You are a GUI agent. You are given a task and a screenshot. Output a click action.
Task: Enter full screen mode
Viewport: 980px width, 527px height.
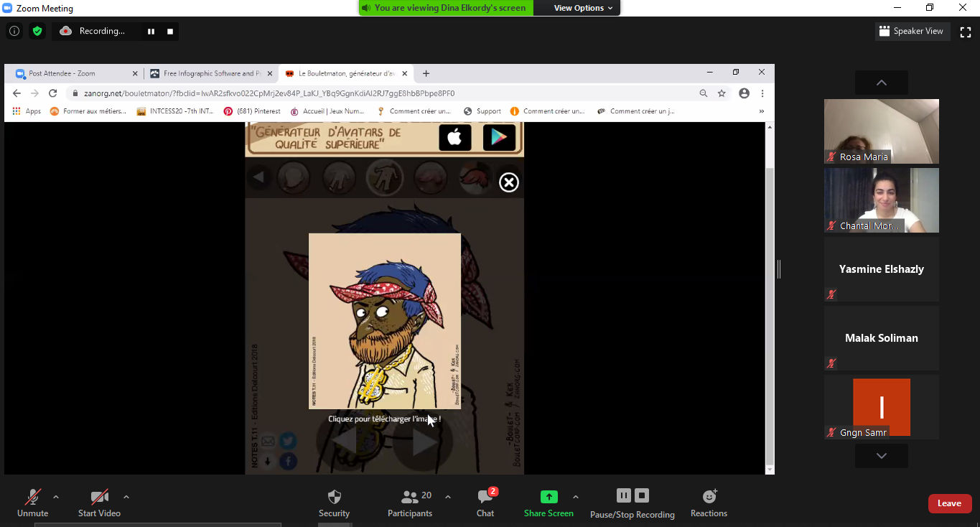(966, 32)
